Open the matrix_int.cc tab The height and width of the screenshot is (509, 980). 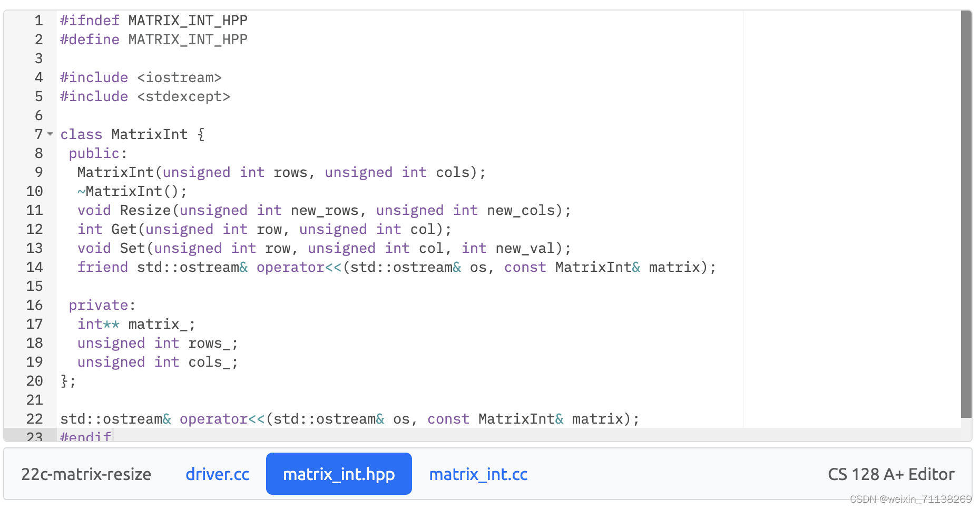[478, 474]
